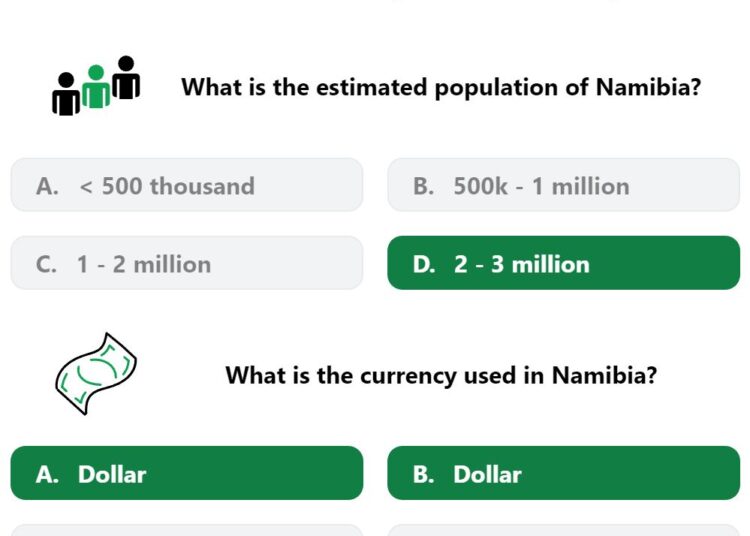Click the Namibia currency question text
This screenshot has width=750, height=536.
tap(441, 376)
